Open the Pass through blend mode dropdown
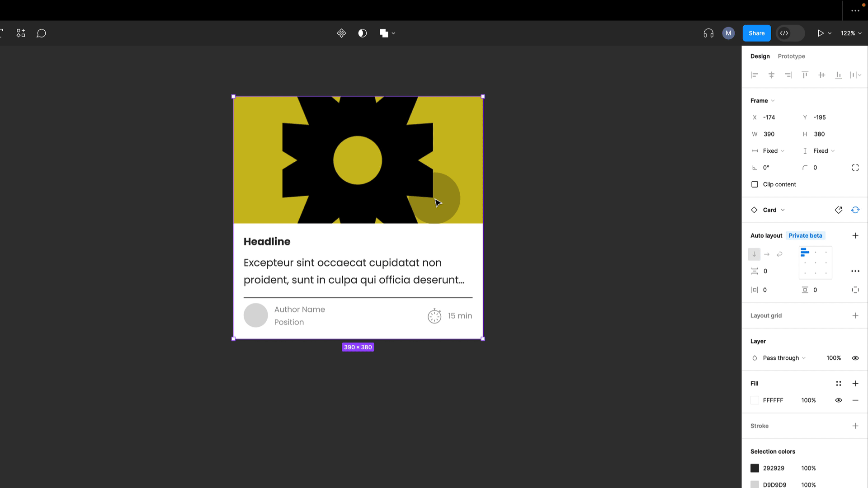 point(784,358)
